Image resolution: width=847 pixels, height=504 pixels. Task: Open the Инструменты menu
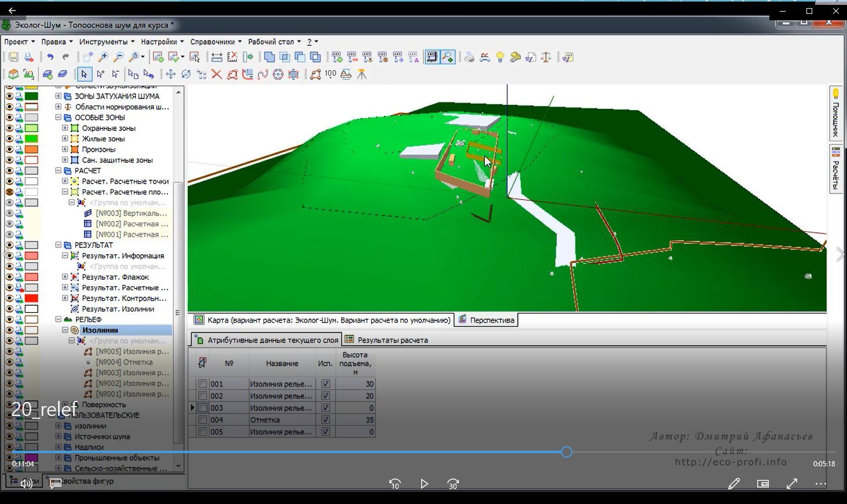[107, 42]
